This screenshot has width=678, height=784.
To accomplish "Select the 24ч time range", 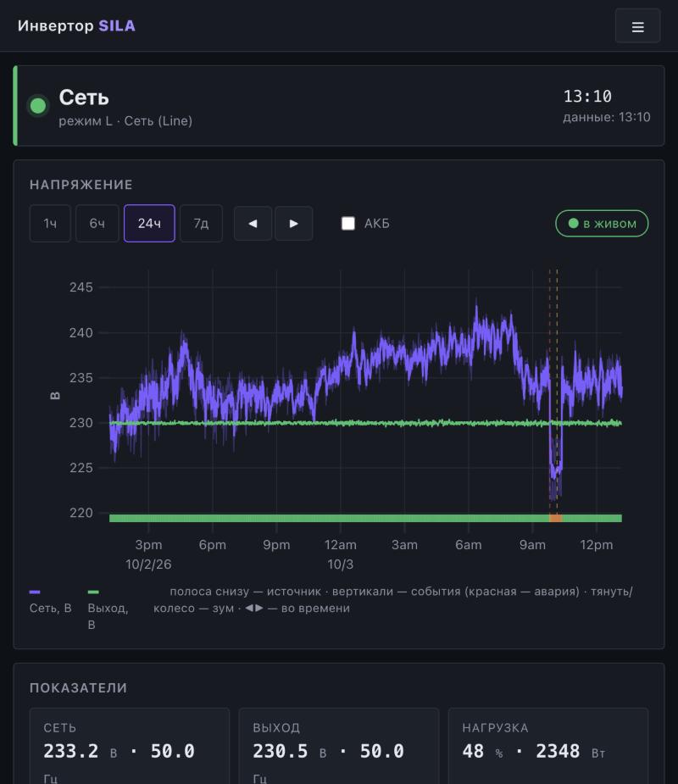I will click(x=149, y=224).
